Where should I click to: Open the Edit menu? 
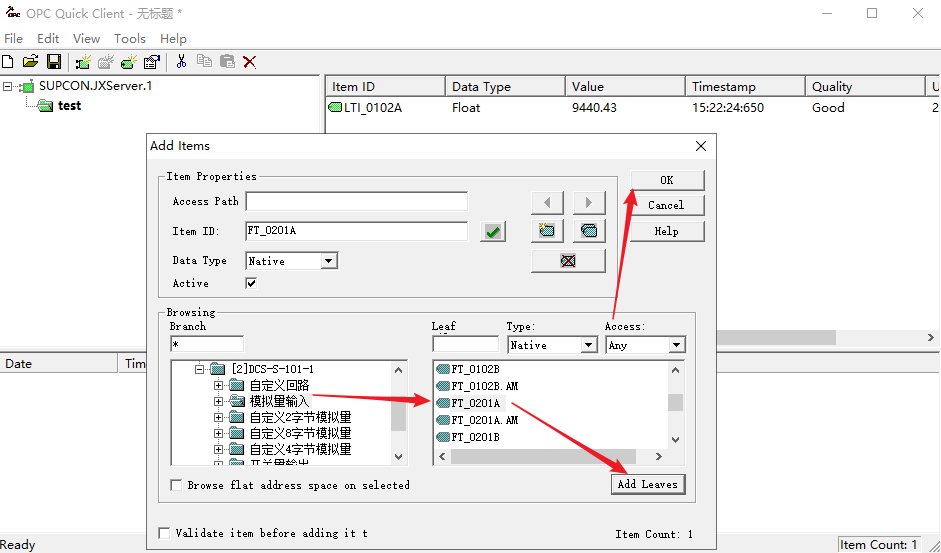[48, 38]
